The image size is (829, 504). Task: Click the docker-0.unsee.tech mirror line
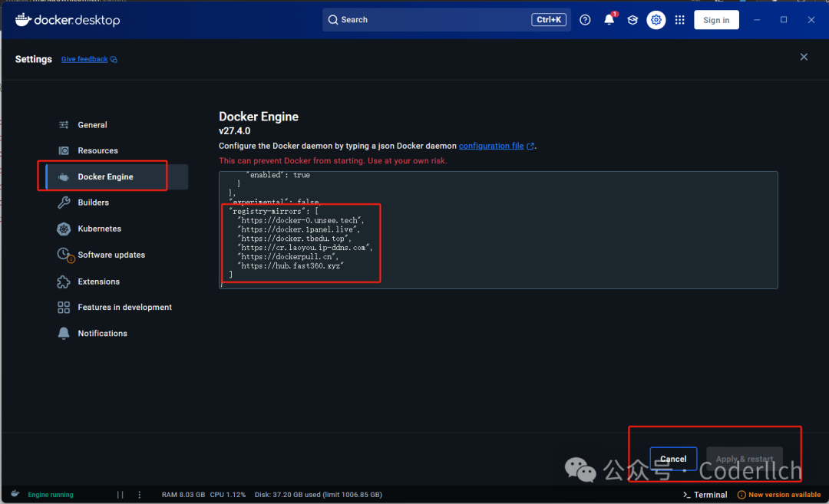(300, 220)
